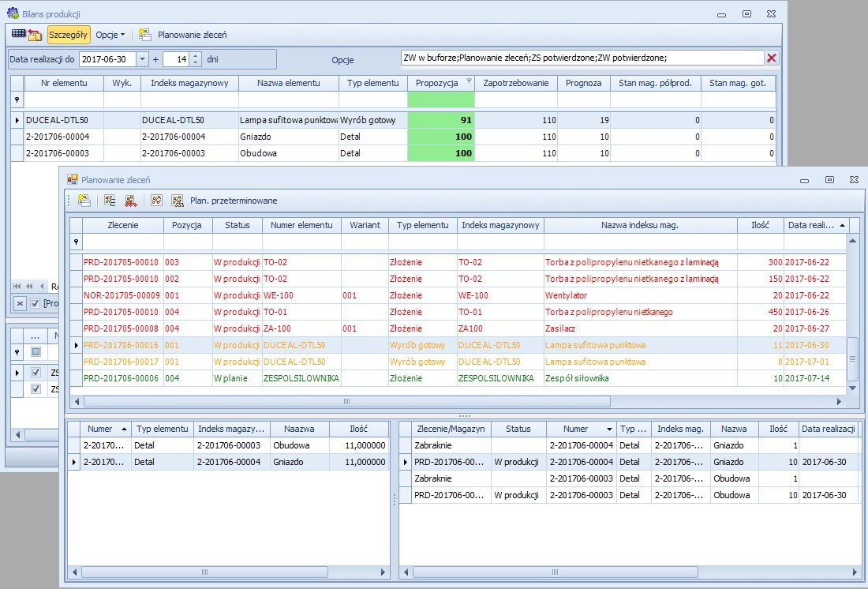Click the red arrows tree icon in planning toolbar
This screenshot has width=868, height=589.
tap(129, 201)
